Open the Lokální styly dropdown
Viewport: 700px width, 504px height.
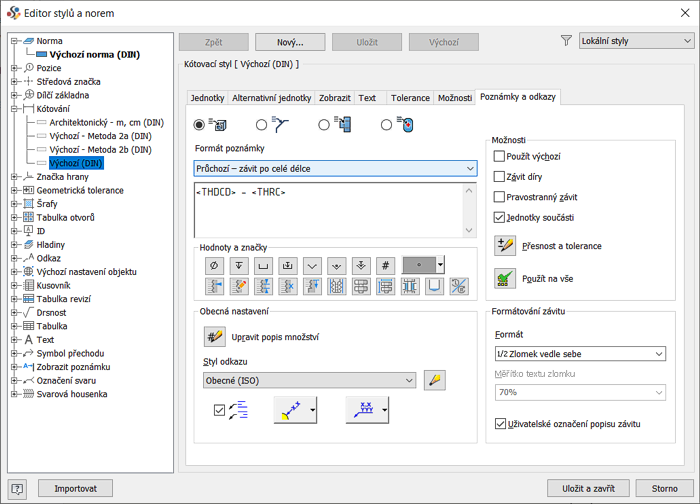636,42
